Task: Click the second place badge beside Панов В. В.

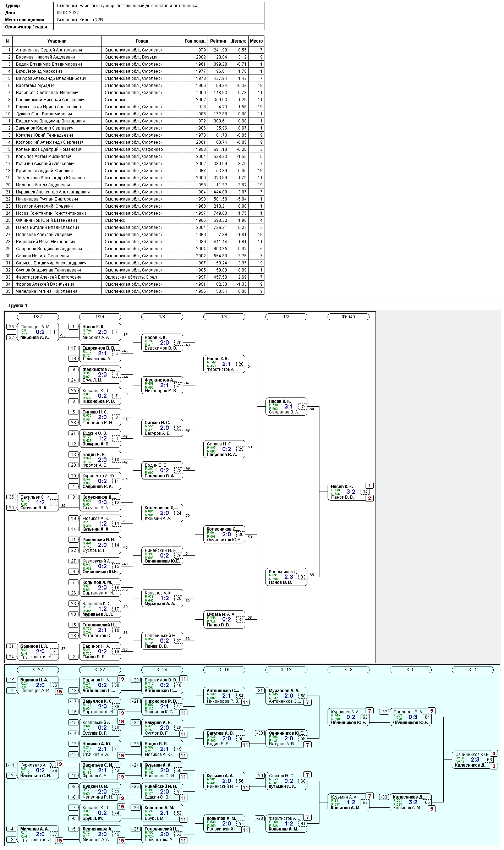Action: (x=369, y=498)
